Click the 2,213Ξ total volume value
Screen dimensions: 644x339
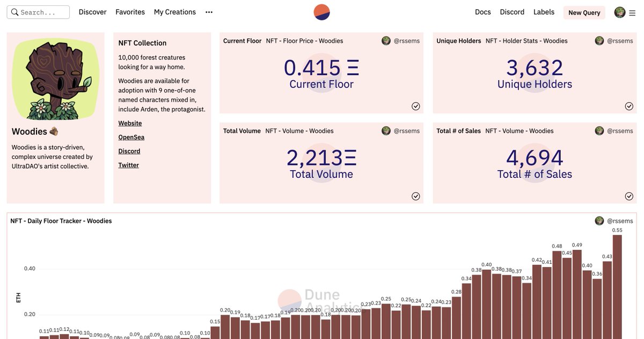point(321,158)
